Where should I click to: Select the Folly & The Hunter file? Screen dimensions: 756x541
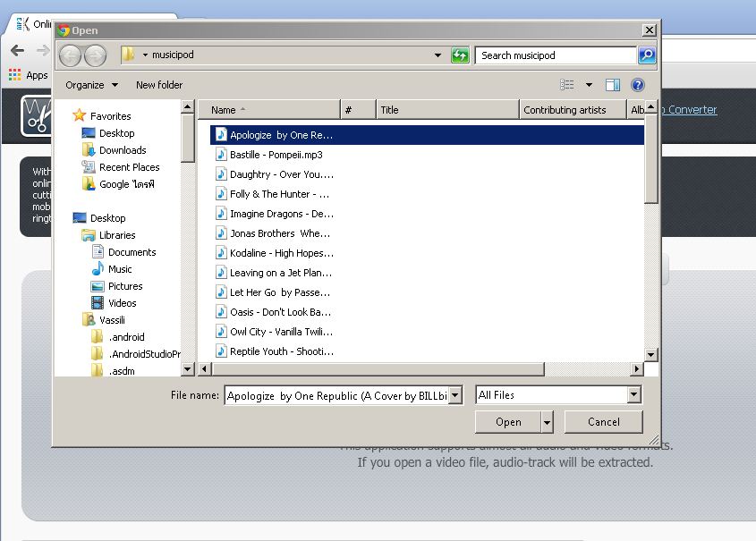pos(273,194)
